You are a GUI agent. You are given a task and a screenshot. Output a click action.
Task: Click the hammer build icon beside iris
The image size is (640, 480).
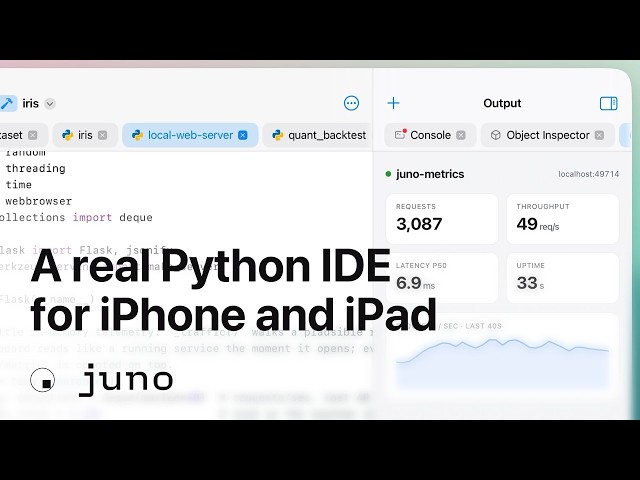[7, 103]
